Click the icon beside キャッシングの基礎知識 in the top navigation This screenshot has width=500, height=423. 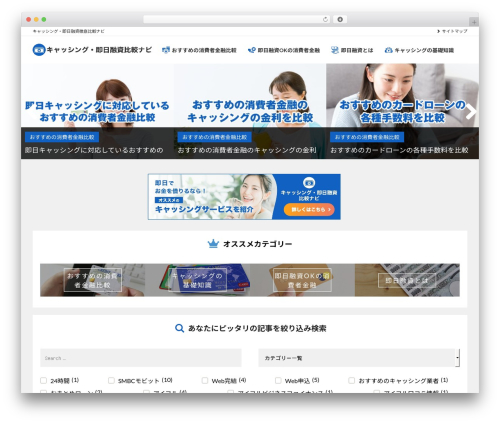point(388,50)
